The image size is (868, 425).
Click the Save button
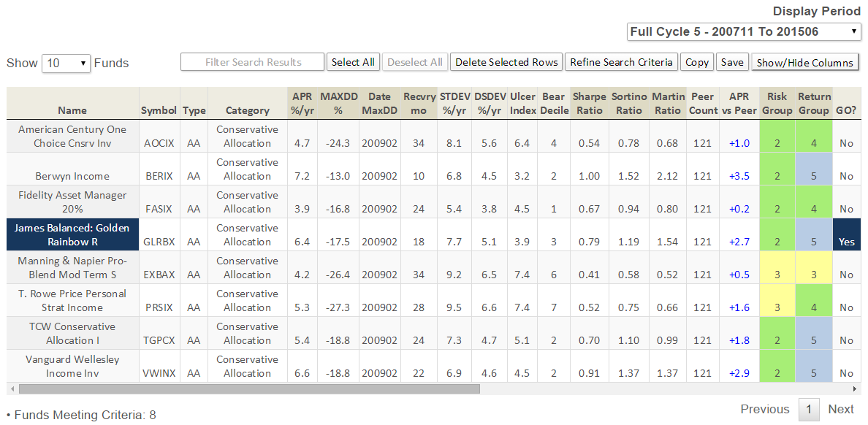click(732, 62)
